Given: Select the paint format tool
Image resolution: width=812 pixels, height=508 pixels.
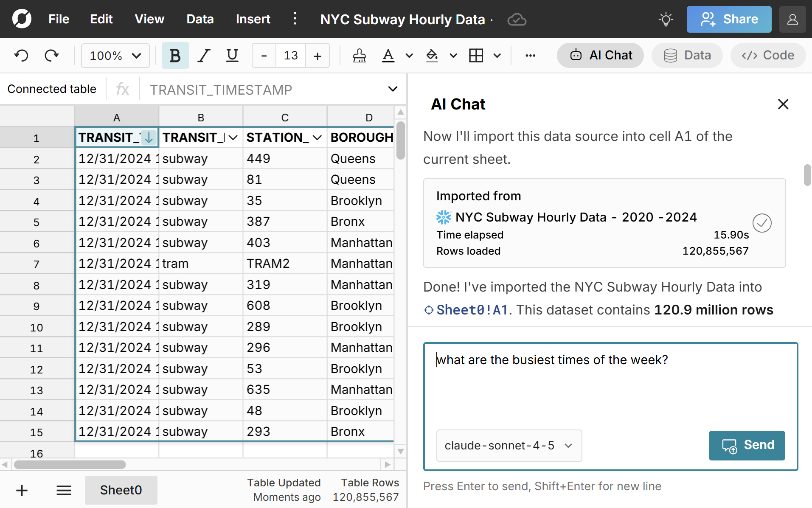Looking at the screenshot, I should [359, 55].
